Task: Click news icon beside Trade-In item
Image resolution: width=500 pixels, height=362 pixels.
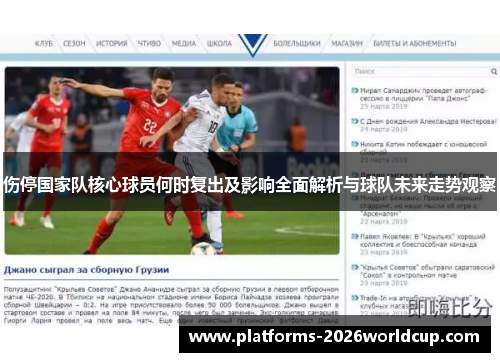Action: tap(355, 298)
